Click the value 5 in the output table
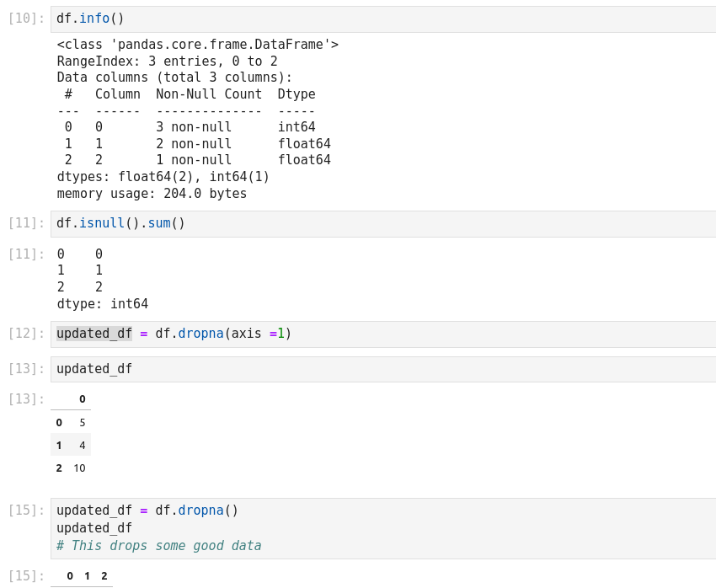 point(82,422)
